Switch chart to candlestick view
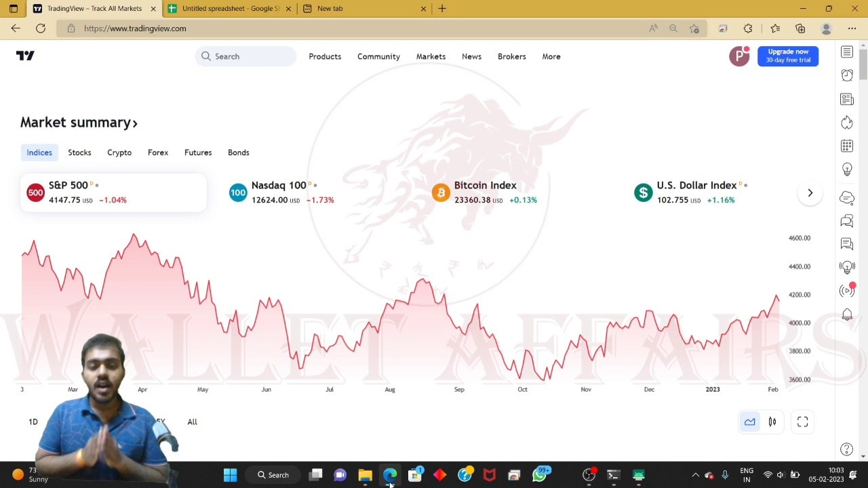868x488 pixels. pos(772,422)
